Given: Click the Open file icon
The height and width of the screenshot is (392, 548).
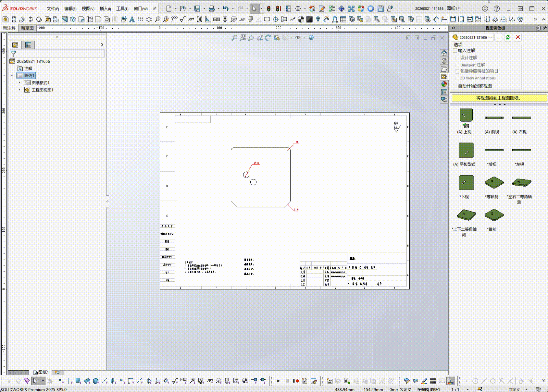Looking at the screenshot, I should point(183,9).
